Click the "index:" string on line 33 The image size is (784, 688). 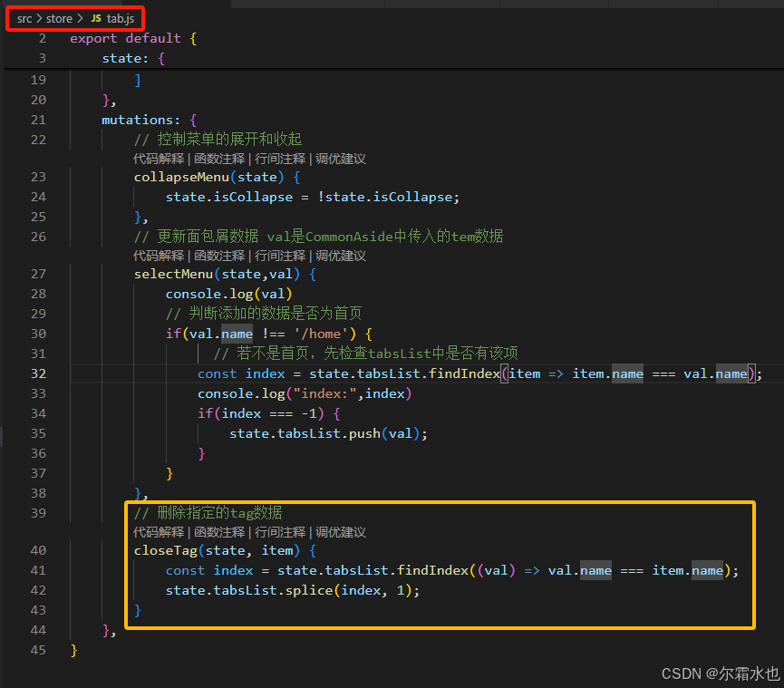[324, 393]
